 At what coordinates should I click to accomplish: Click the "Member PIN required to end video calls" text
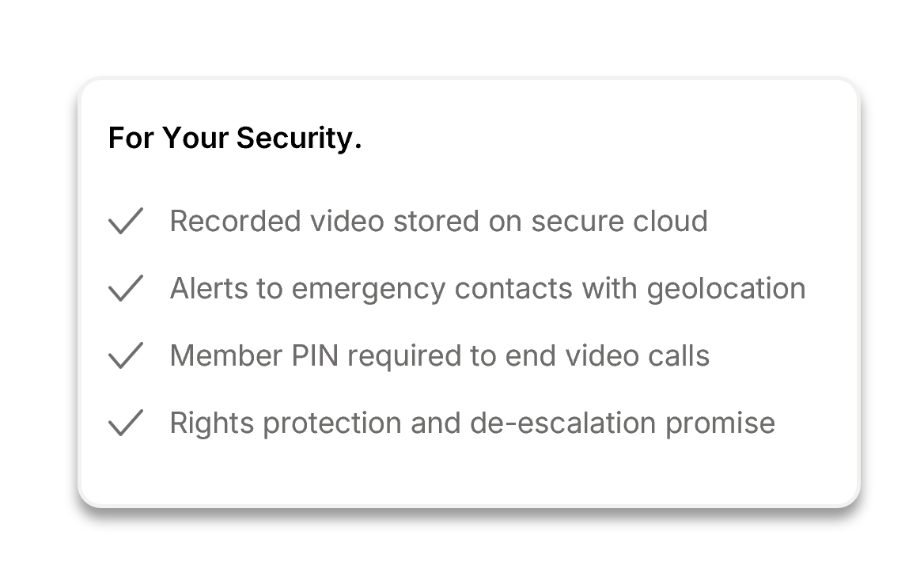439,355
